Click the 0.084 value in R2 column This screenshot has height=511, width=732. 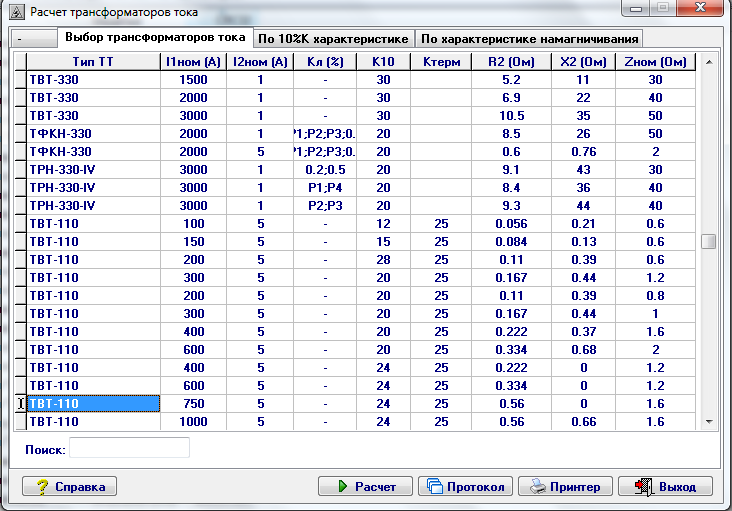coord(511,242)
